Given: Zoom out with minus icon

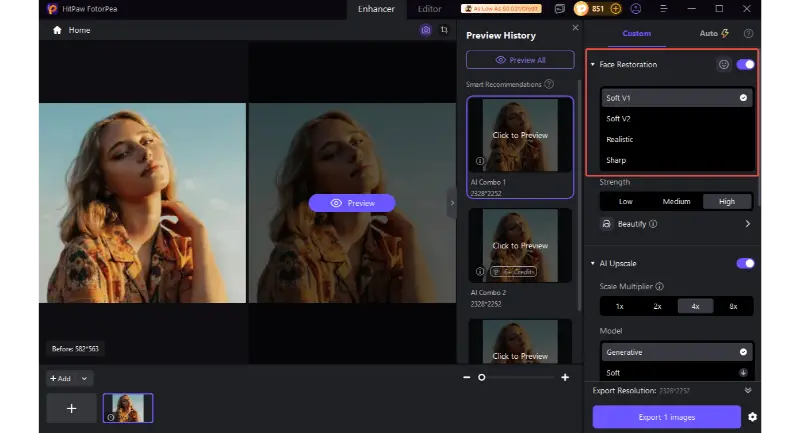Looking at the screenshot, I should pos(466,377).
